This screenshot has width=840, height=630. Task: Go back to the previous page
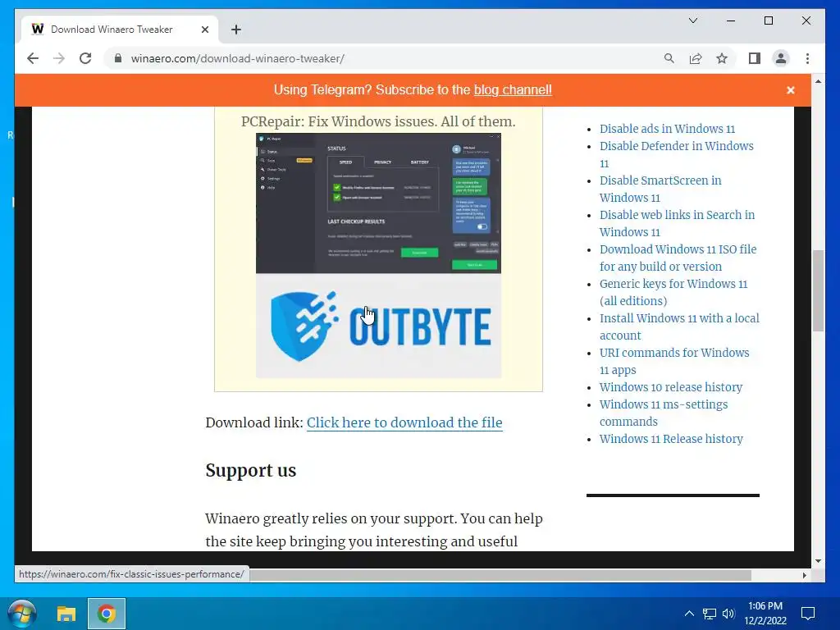pyautogui.click(x=33, y=58)
